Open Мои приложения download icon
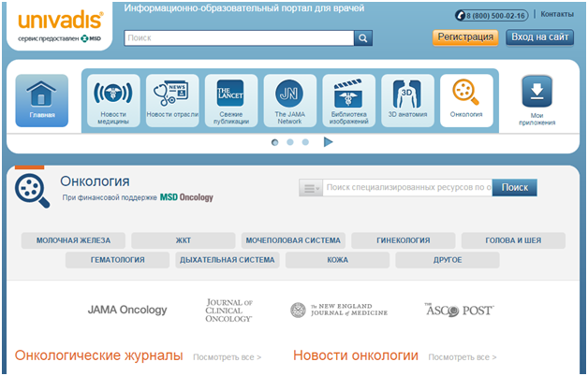Viewport: 588px width, 376px height. [x=537, y=100]
